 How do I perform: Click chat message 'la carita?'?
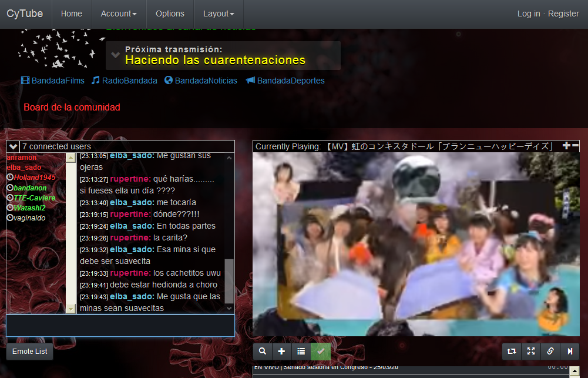170,237
